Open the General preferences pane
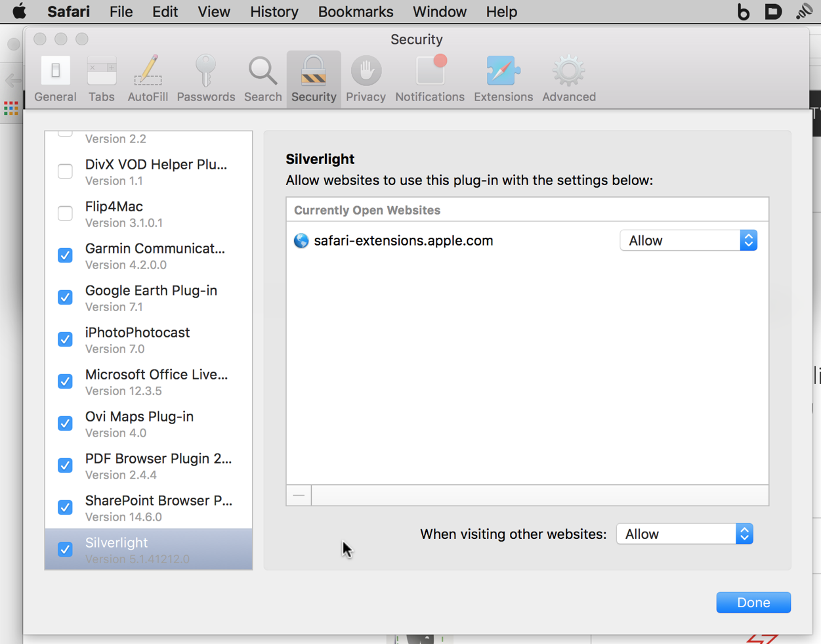Viewport: 821px width, 644px height. [x=55, y=79]
